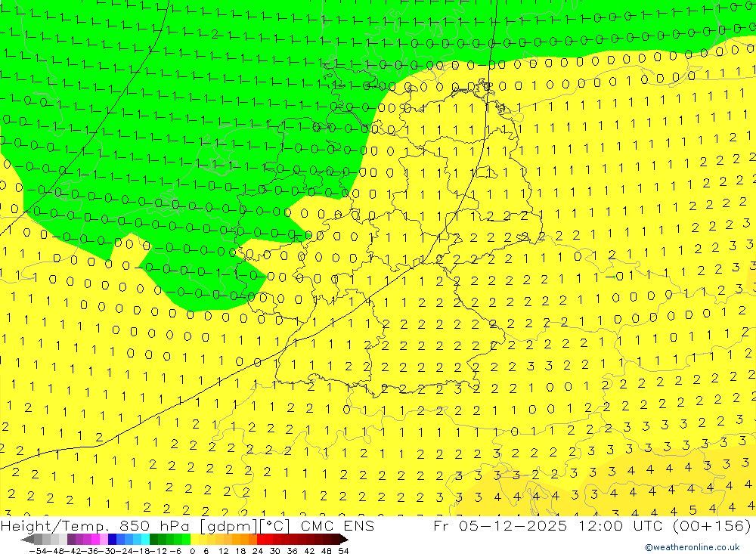Click the Height/Temp. 850 hPa title text
756x554 pixels.
(x=94, y=525)
